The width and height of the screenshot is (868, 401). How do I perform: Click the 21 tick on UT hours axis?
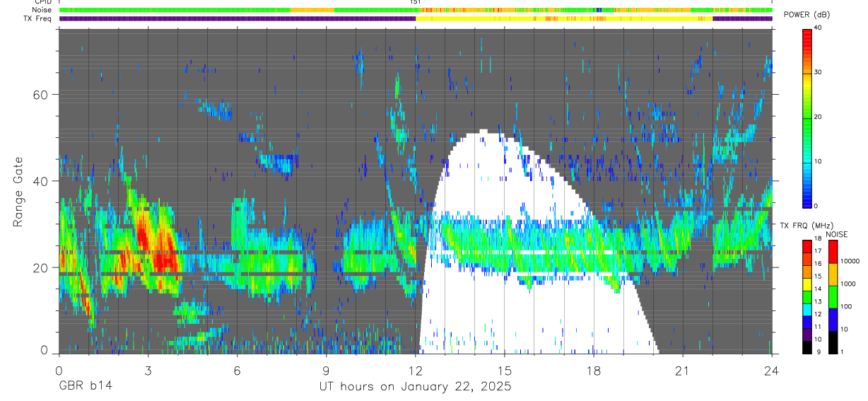point(683,371)
